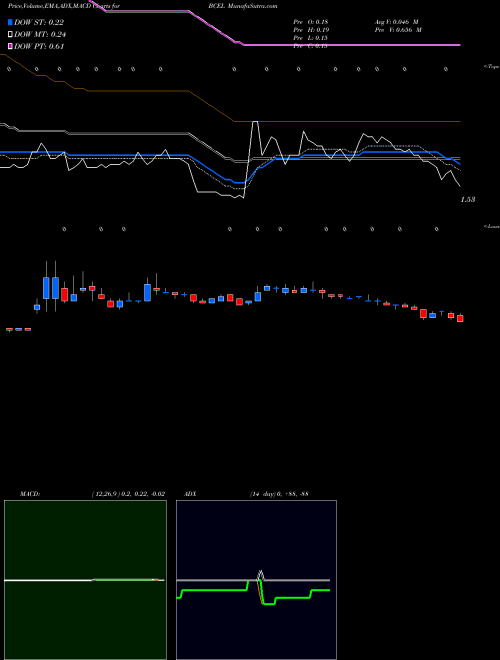
Task: Click the 1.53 price label
Action: [468, 200]
